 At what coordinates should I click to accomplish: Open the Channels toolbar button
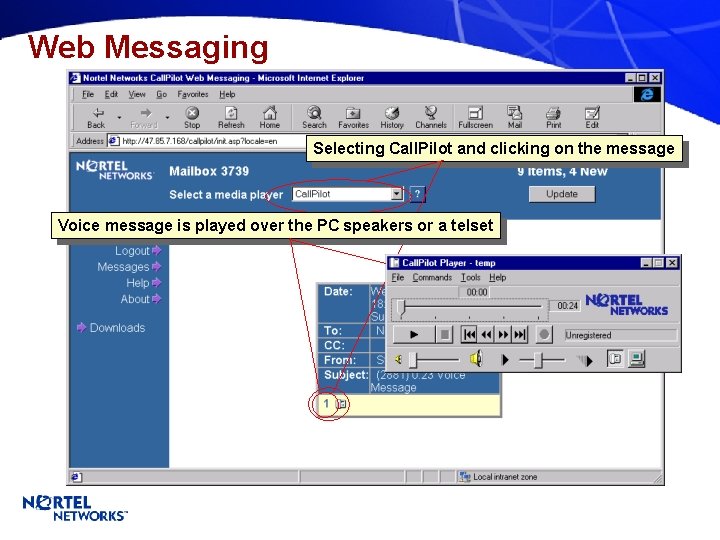coord(431,118)
